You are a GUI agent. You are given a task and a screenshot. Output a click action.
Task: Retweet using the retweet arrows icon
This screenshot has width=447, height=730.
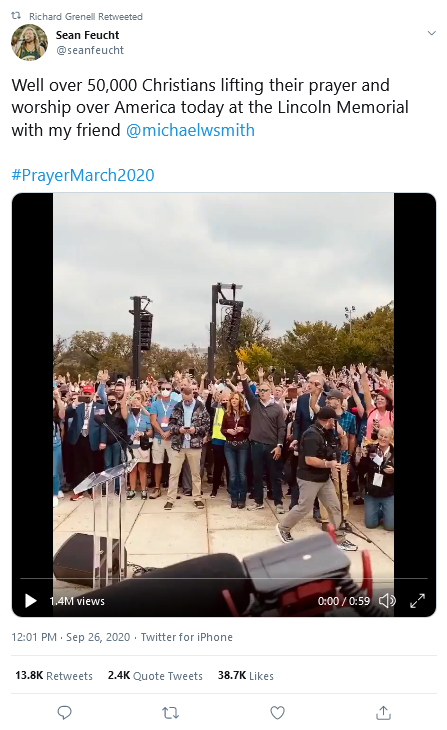pyautogui.click(x=170, y=712)
